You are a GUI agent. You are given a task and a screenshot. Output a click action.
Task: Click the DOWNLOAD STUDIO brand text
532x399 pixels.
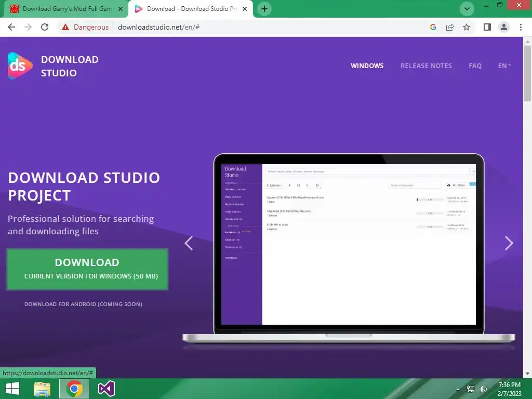tap(70, 66)
